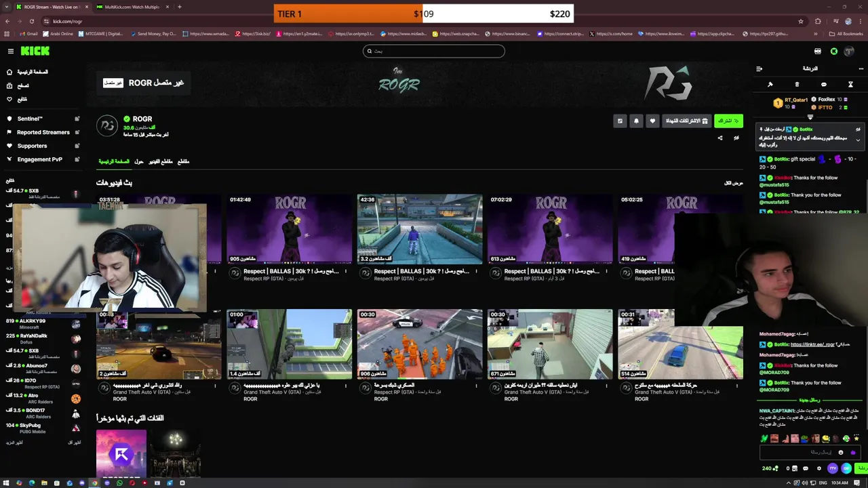Open options menu of the orange jumpsuit clip

tap(476, 386)
